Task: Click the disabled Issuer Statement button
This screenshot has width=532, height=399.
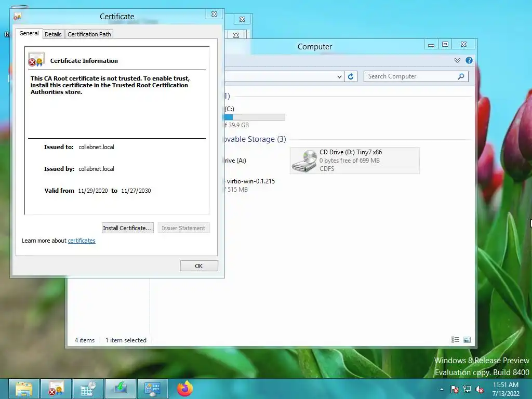Action: pos(183,228)
